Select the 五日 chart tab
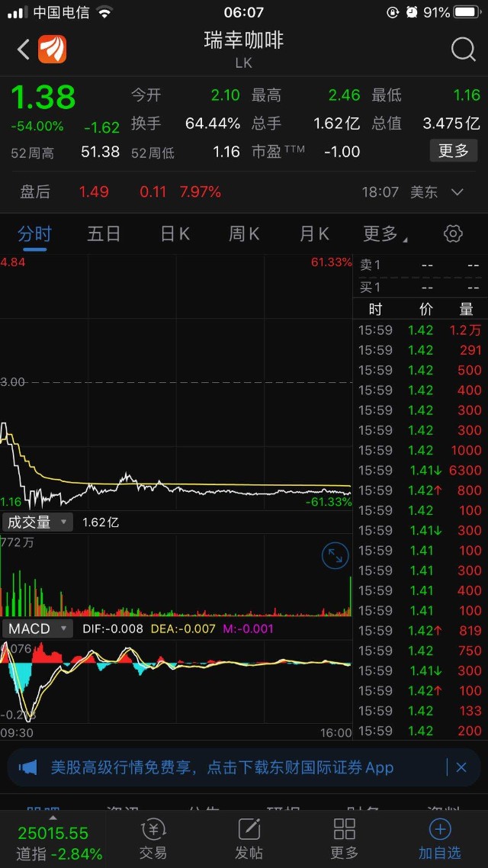 (x=104, y=233)
